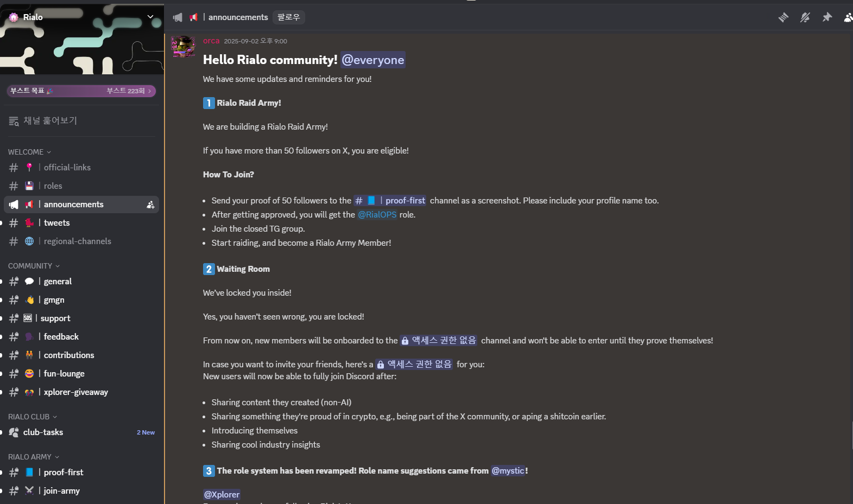Click the @everyone mention
853x504 pixels.
(373, 60)
